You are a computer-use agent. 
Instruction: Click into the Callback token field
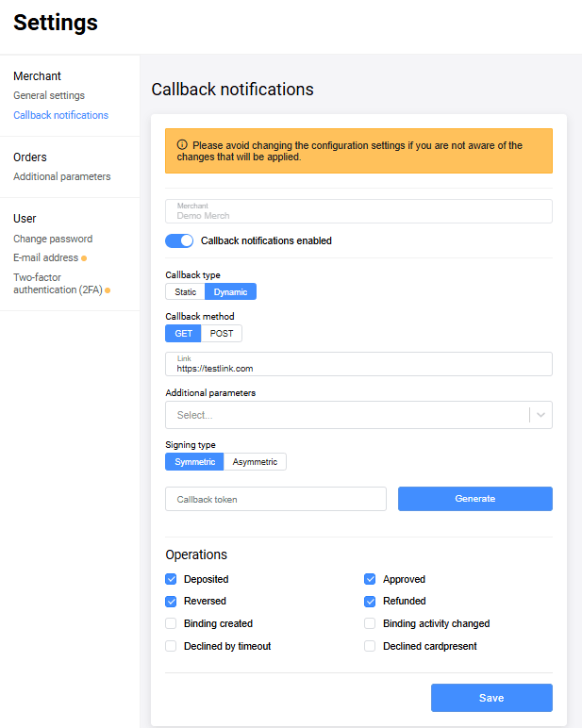point(275,499)
